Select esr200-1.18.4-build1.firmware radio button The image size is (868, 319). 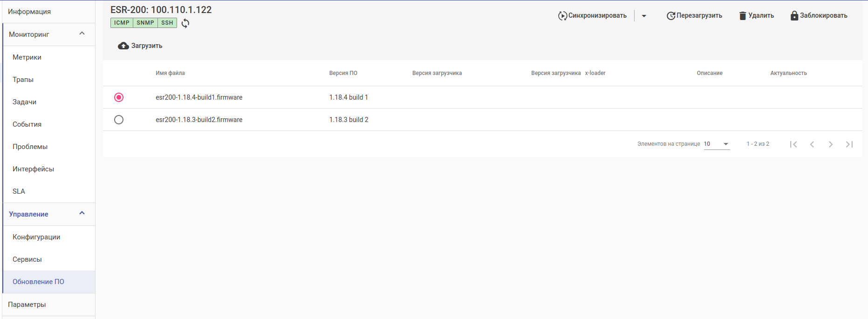[x=119, y=97]
